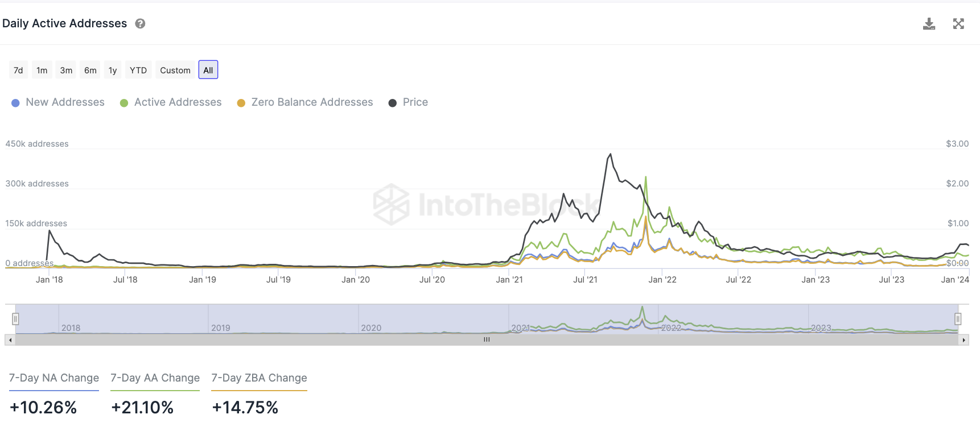Toggle the Price series legend
Image resolution: width=980 pixels, height=431 pixels.
[x=408, y=102]
